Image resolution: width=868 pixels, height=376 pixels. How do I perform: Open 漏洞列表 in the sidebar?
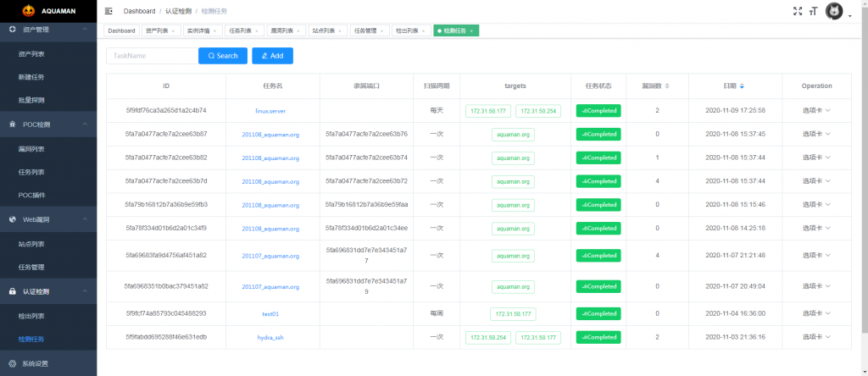(31, 149)
